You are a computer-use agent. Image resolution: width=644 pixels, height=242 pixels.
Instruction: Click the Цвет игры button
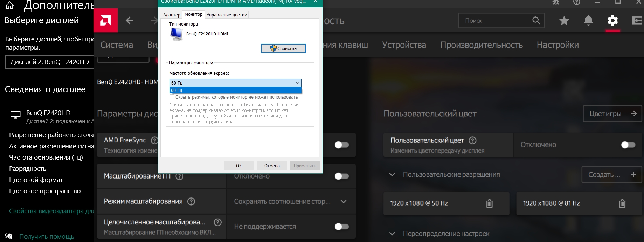tap(612, 114)
